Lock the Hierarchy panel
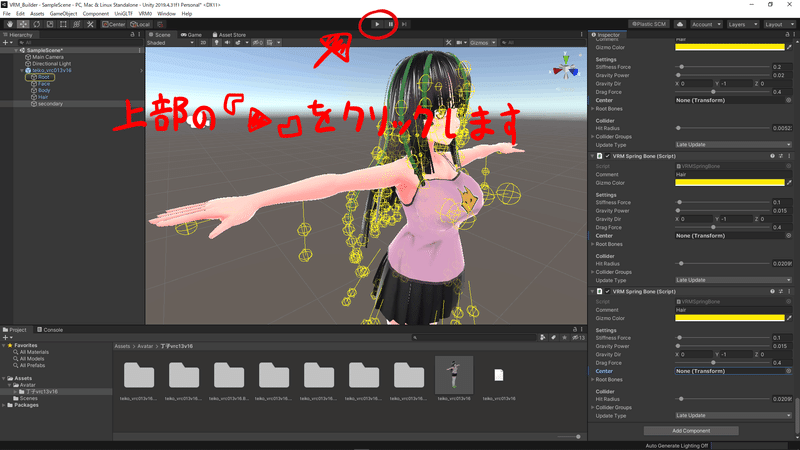This screenshot has height=450, width=800. tap(132, 35)
